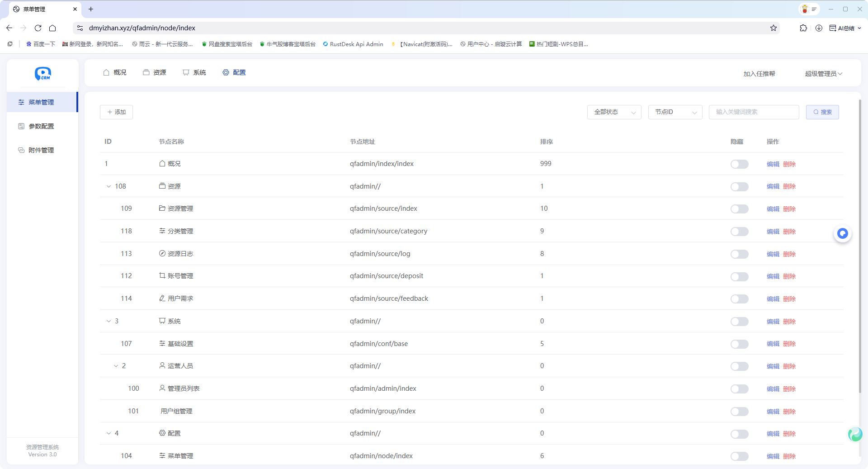Viewport: 868px width, 469px height.
Task: Click 编辑 for the 用户需求 row
Action: click(773, 299)
